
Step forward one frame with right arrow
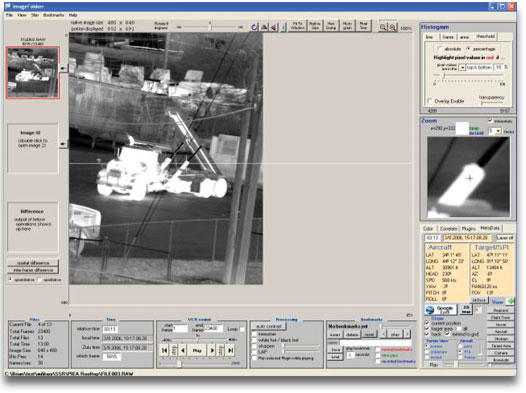pos(212,350)
